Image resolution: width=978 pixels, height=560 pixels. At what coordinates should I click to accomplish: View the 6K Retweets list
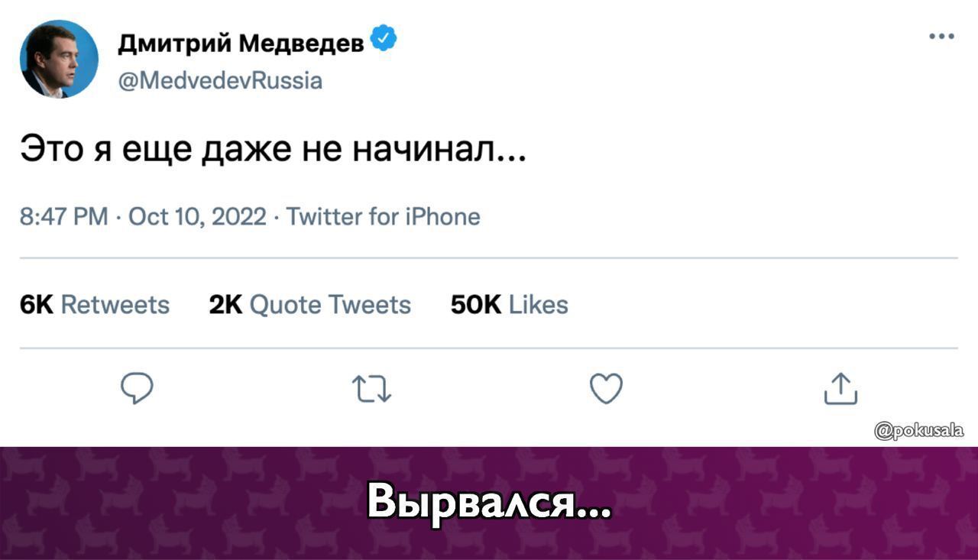point(95,305)
